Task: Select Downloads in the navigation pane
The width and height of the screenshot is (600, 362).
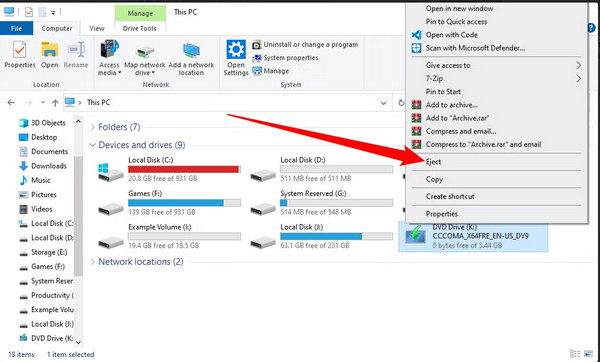Action: pos(43,166)
